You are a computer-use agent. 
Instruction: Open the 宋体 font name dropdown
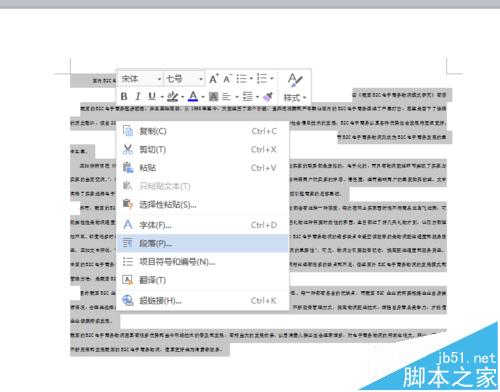point(141,79)
